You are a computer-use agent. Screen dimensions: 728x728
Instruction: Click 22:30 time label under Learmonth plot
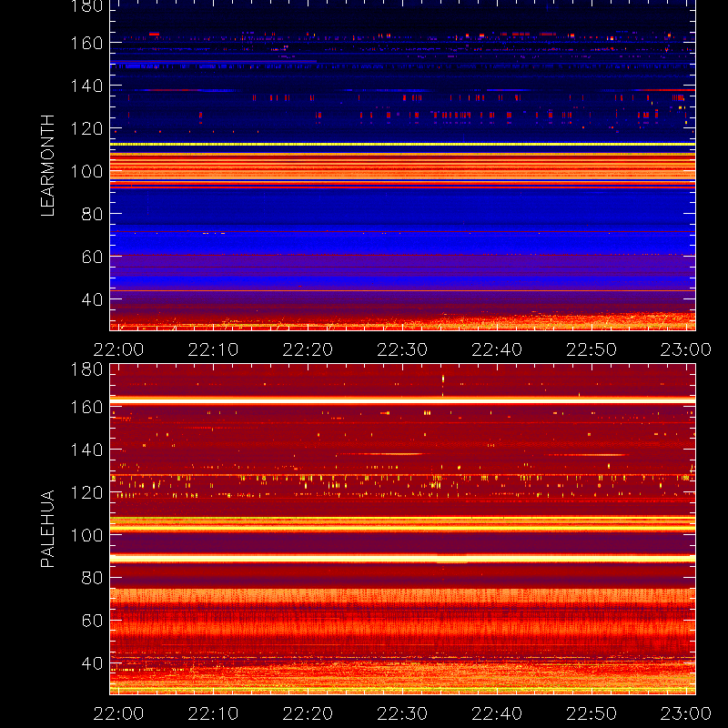pyautogui.click(x=402, y=349)
